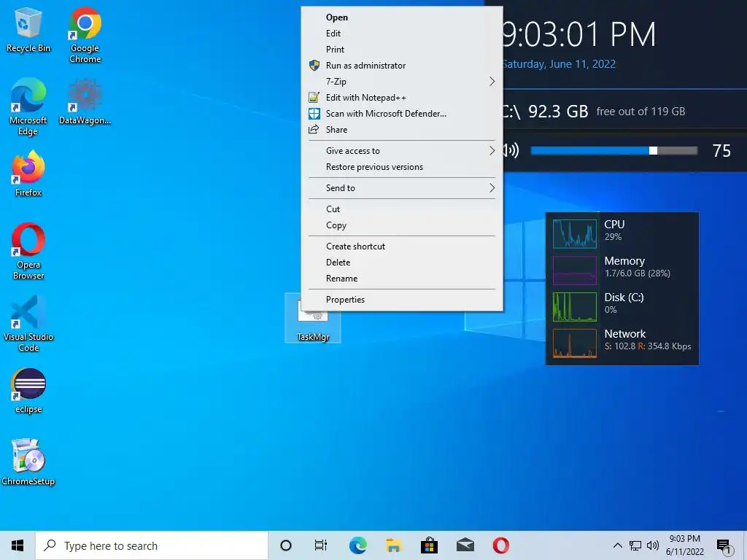Choose Open in the context menu

tap(402, 17)
